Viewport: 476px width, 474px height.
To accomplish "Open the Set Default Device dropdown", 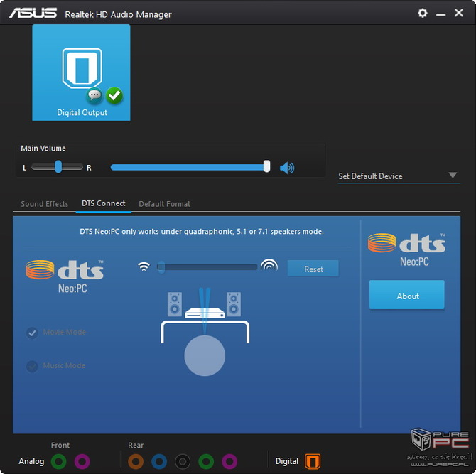I will pos(399,176).
